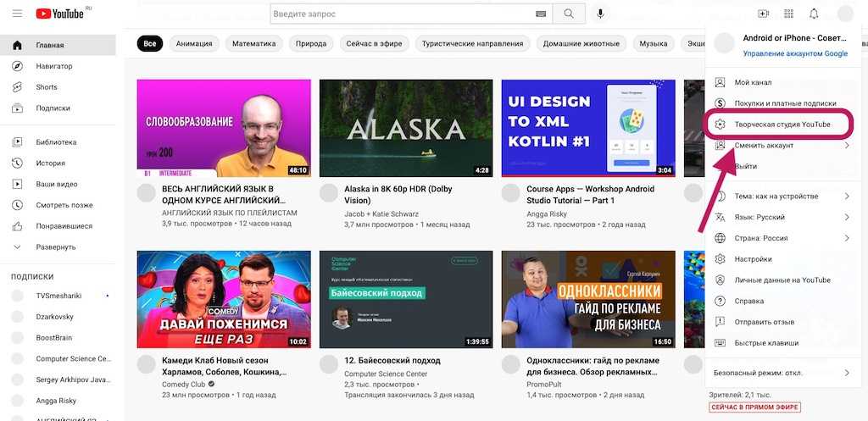Expand 'Развернуть' in the sidebar

click(x=55, y=247)
